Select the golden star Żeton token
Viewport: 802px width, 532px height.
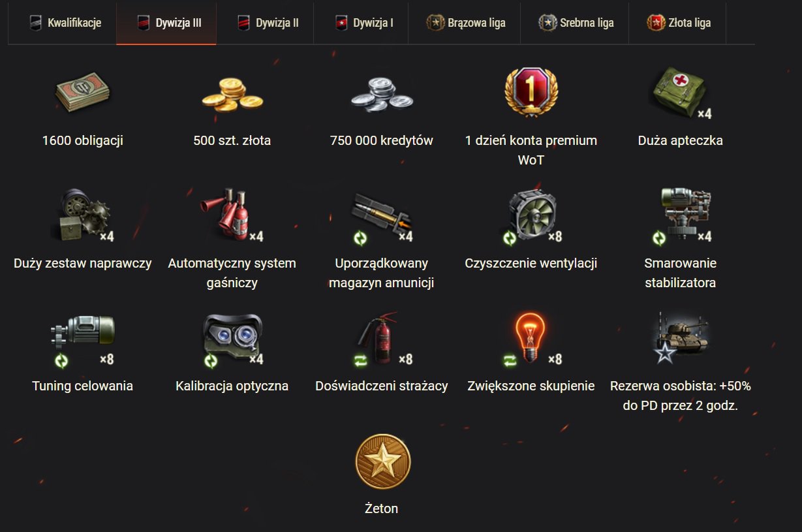[382, 462]
